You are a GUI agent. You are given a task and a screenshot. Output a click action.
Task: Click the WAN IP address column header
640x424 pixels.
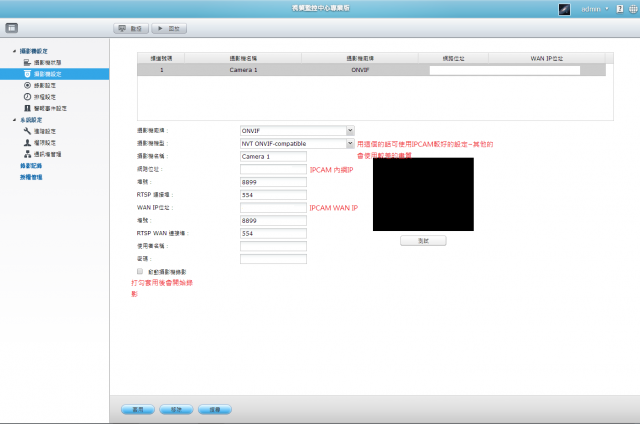[547, 58]
